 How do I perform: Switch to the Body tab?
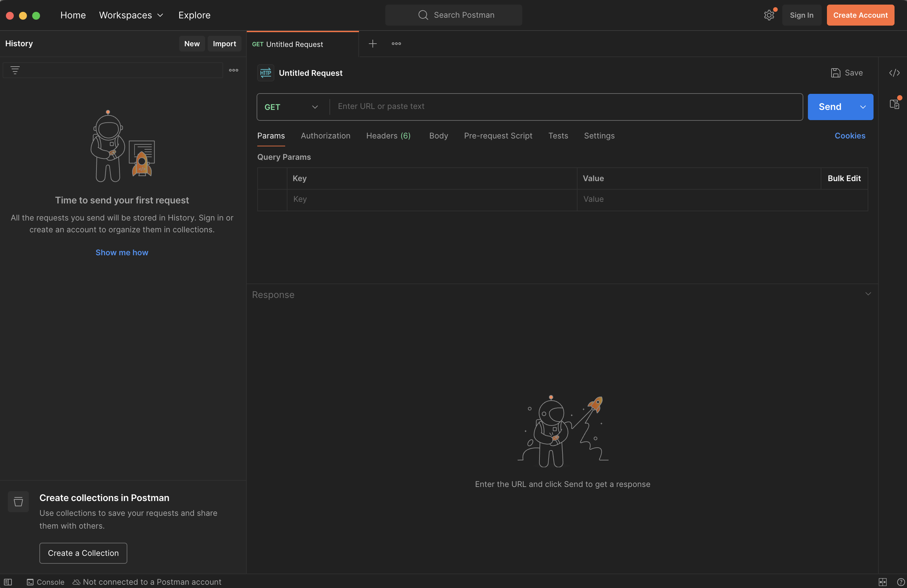pyautogui.click(x=439, y=136)
